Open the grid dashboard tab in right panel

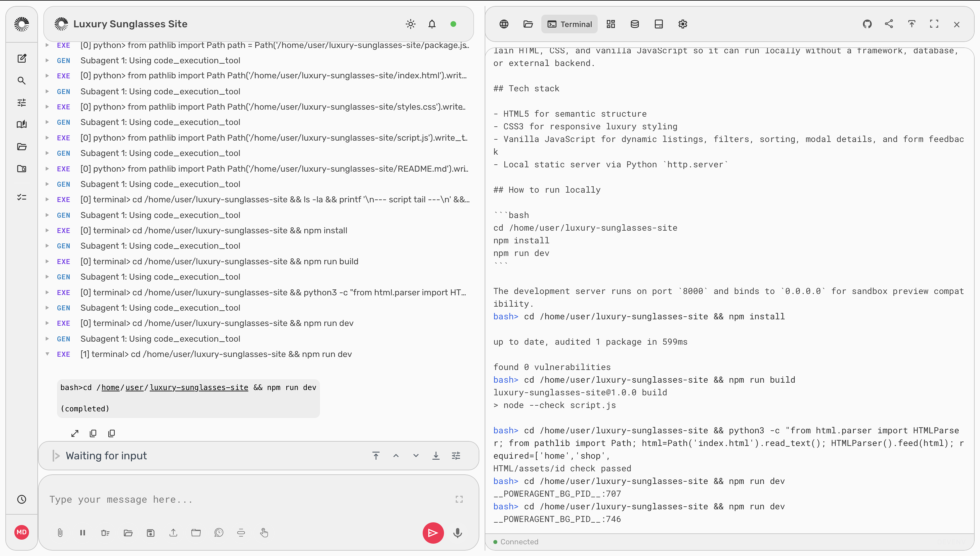point(611,24)
